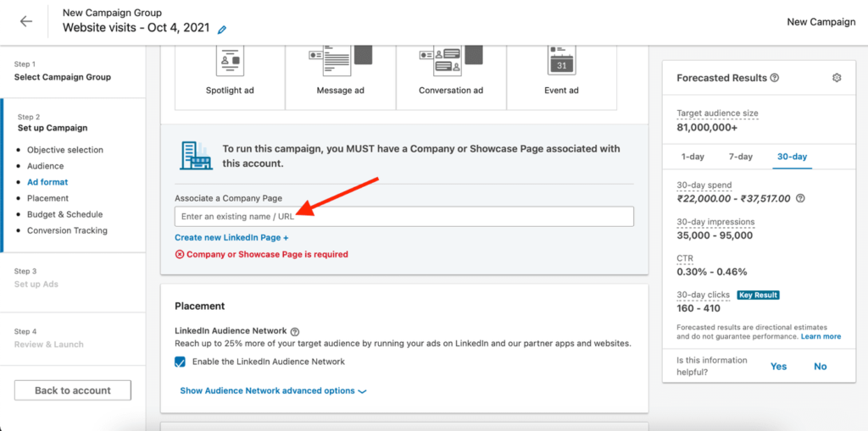Viewport: 868px width, 431px height.
Task: Click Create new LinkedIn Page link
Action: (x=231, y=237)
